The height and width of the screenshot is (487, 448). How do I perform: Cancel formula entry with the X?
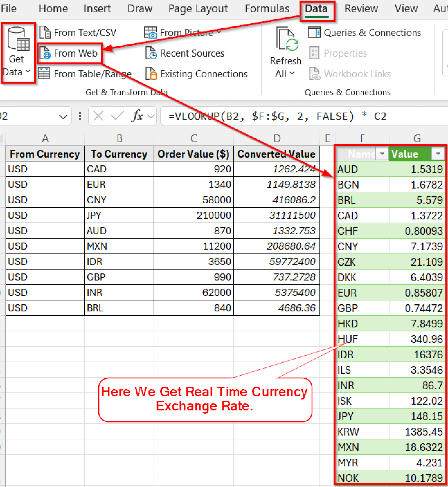pos(98,116)
